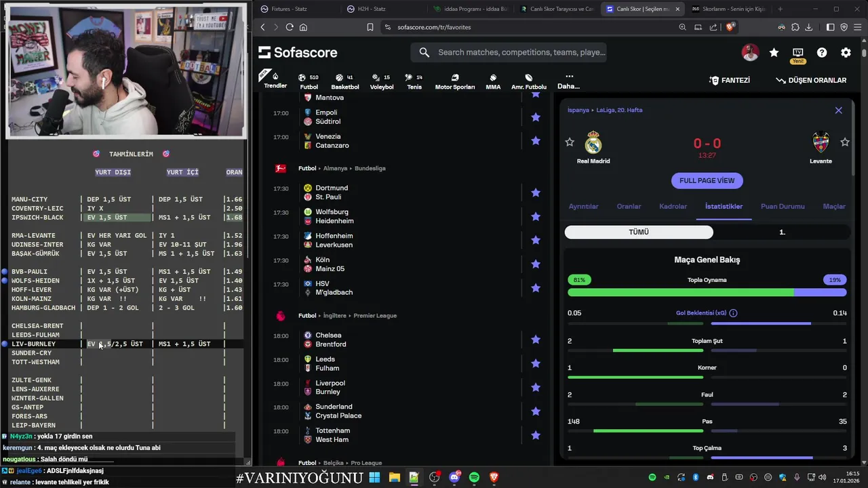Viewport: 868px width, 488px height.
Task: Click the FULL PAGE VIEW button
Action: coord(707,180)
